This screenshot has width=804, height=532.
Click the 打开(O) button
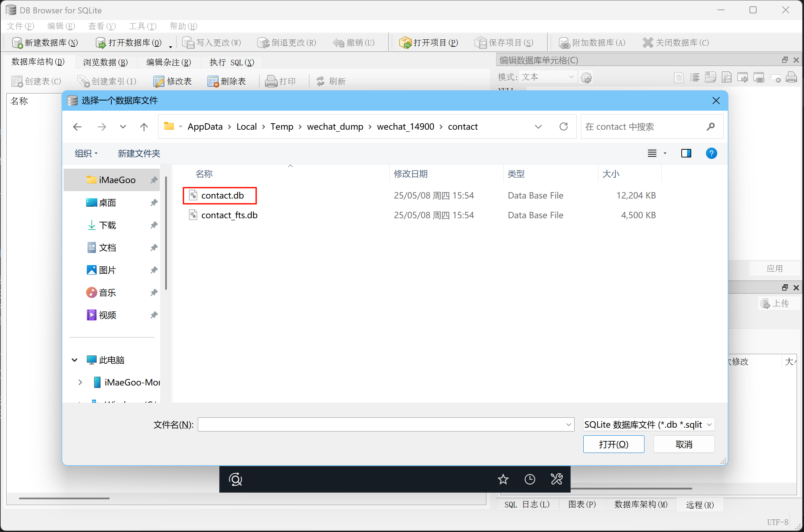click(614, 444)
